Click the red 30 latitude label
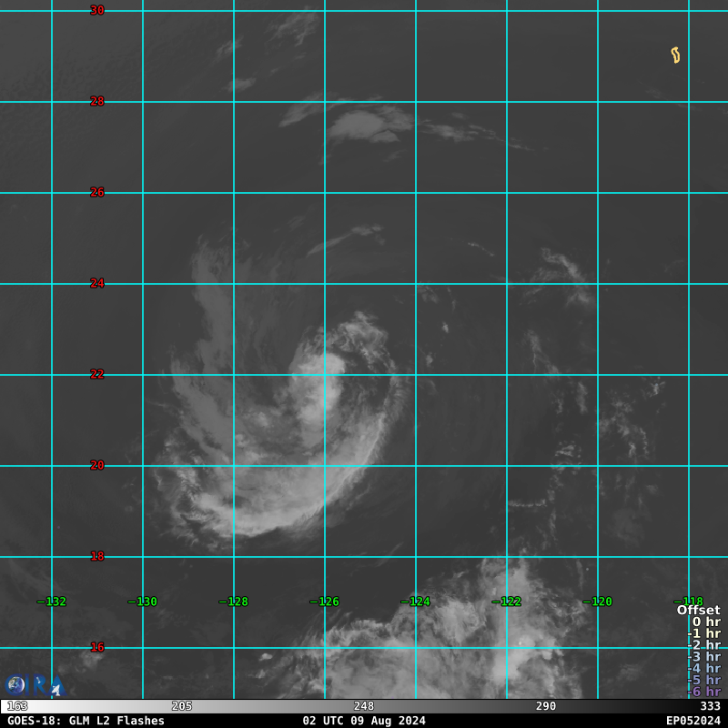 97,10
